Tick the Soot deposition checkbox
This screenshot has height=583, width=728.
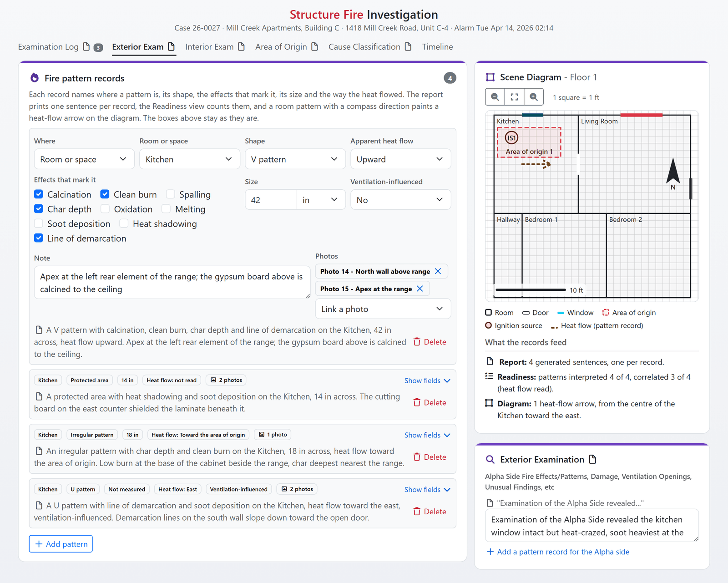click(x=39, y=223)
